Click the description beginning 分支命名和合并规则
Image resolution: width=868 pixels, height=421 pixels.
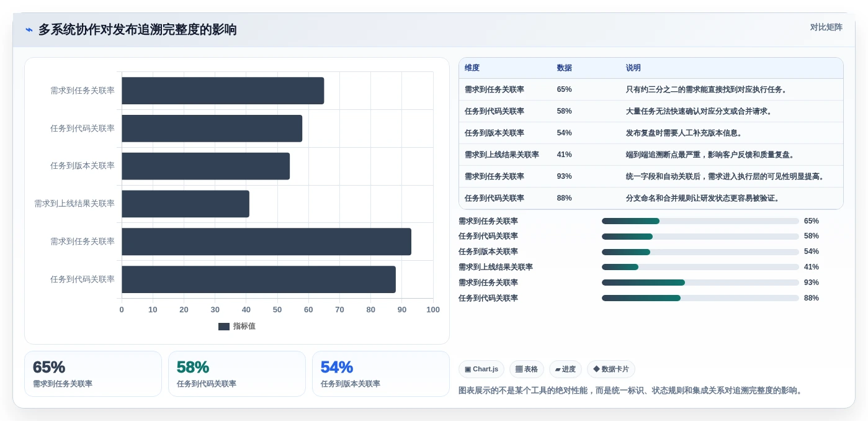point(703,198)
